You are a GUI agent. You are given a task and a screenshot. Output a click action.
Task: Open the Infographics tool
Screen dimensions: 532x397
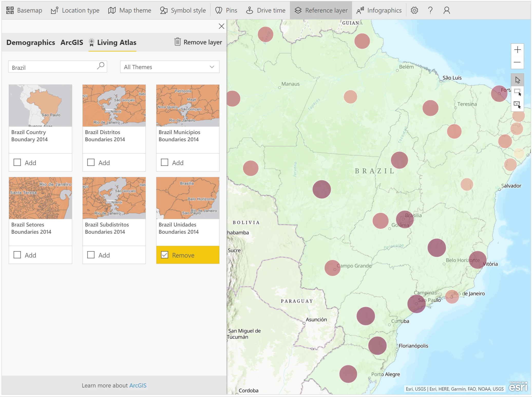[379, 10]
